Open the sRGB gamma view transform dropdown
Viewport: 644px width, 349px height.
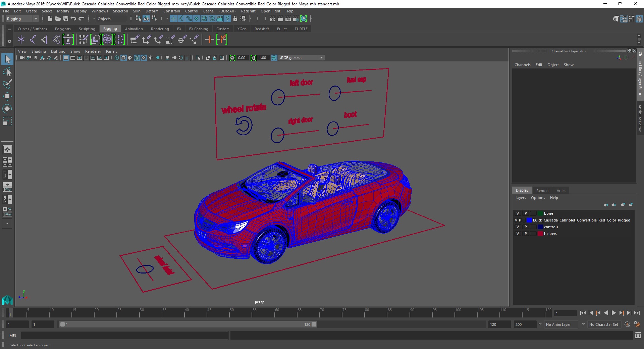[301, 58]
